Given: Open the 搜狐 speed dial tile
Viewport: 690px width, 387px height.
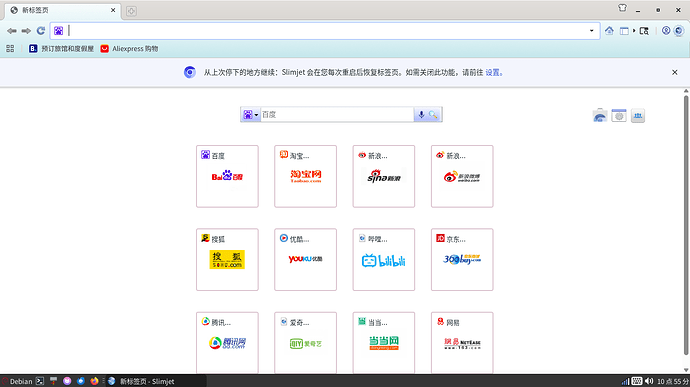Looking at the screenshot, I should click(227, 259).
